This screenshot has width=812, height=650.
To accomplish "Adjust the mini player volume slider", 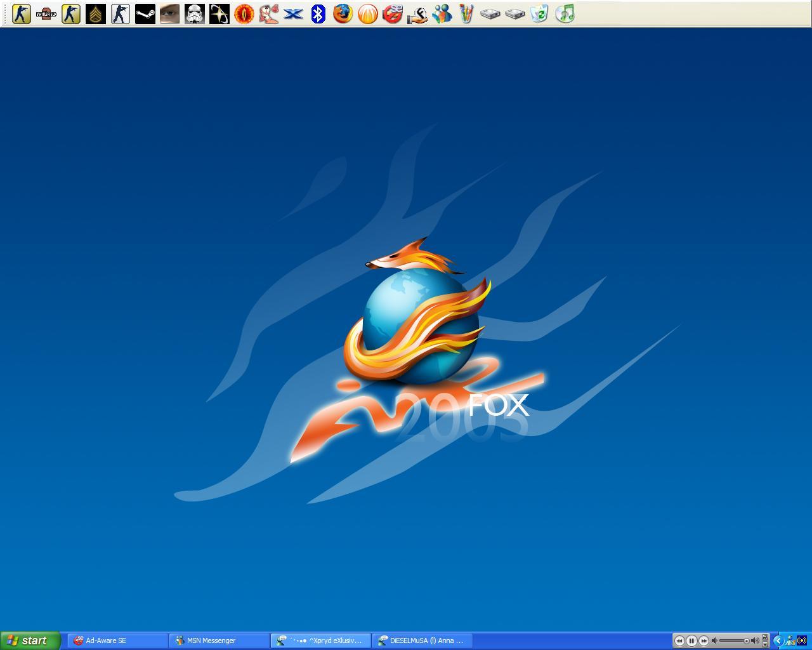I will click(x=734, y=641).
